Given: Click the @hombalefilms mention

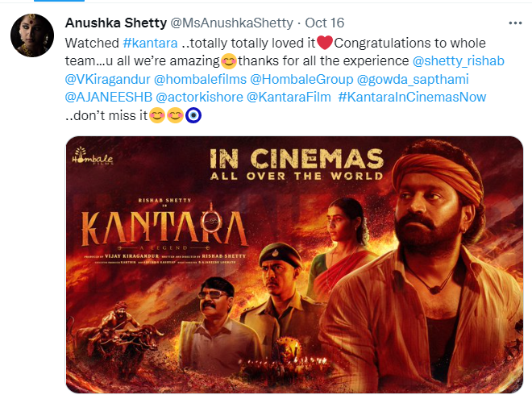Looking at the screenshot, I should [200, 79].
